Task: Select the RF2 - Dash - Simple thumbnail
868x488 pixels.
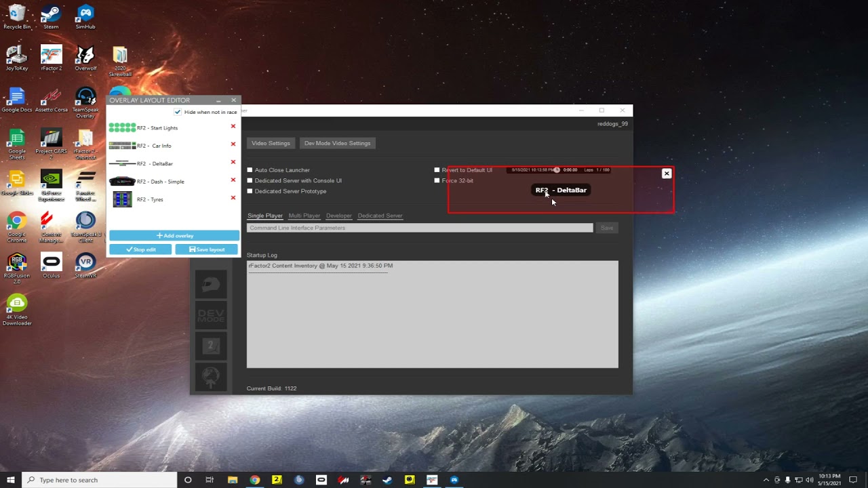Action: 122,182
